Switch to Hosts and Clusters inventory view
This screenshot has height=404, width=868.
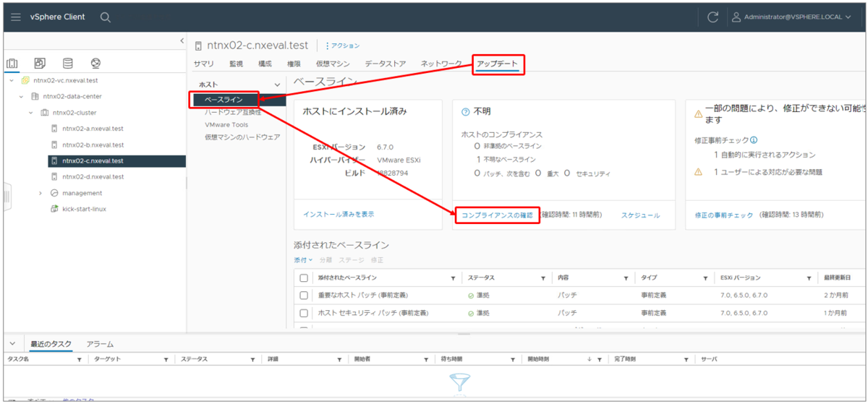(x=12, y=64)
